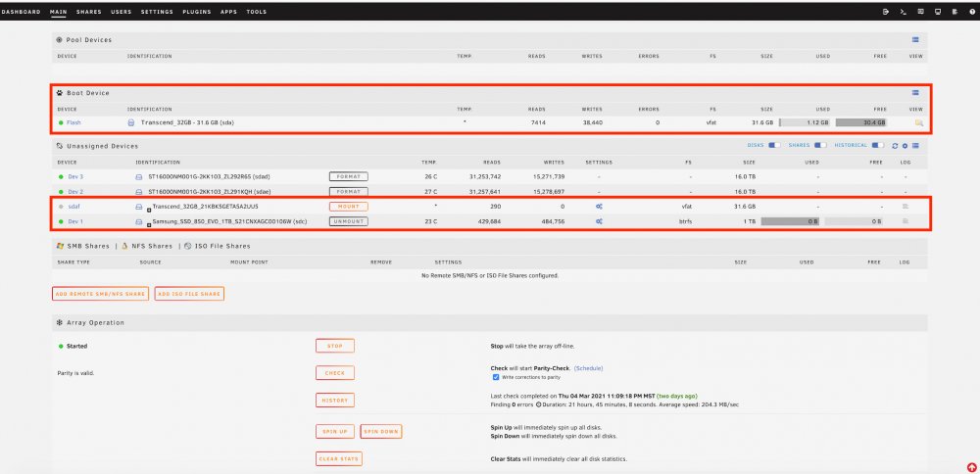Open the terminal icon in top bar
The height and width of the screenshot is (474, 980).
(x=904, y=11)
